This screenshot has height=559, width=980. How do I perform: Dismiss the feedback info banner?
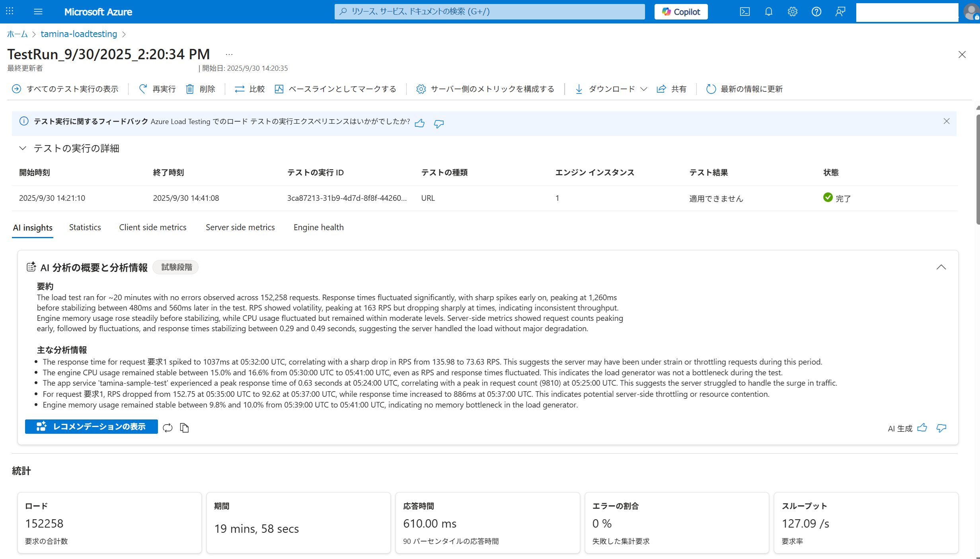click(947, 121)
